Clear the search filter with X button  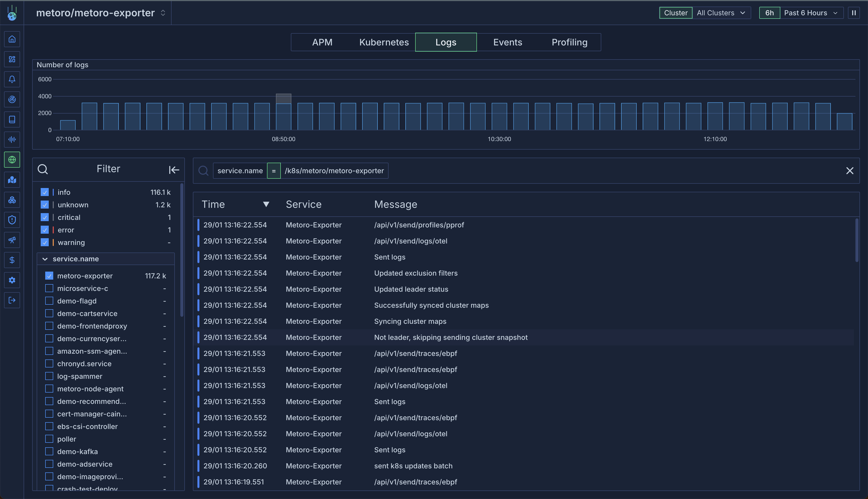(849, 171)
